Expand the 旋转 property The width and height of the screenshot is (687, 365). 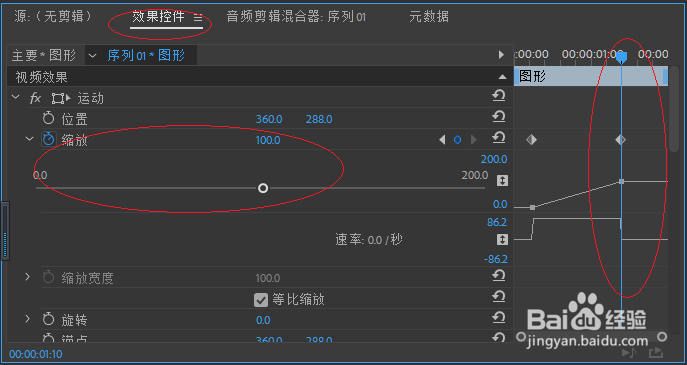pos(27,319)
